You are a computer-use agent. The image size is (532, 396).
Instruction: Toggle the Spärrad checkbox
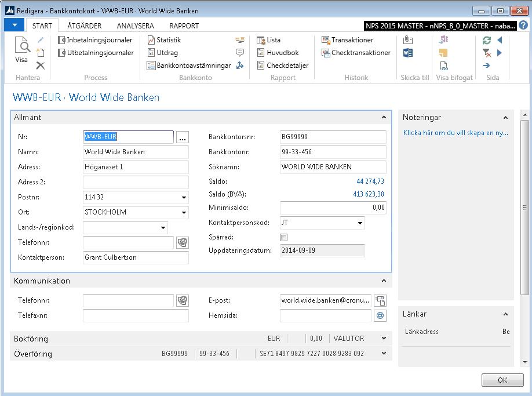283,237
